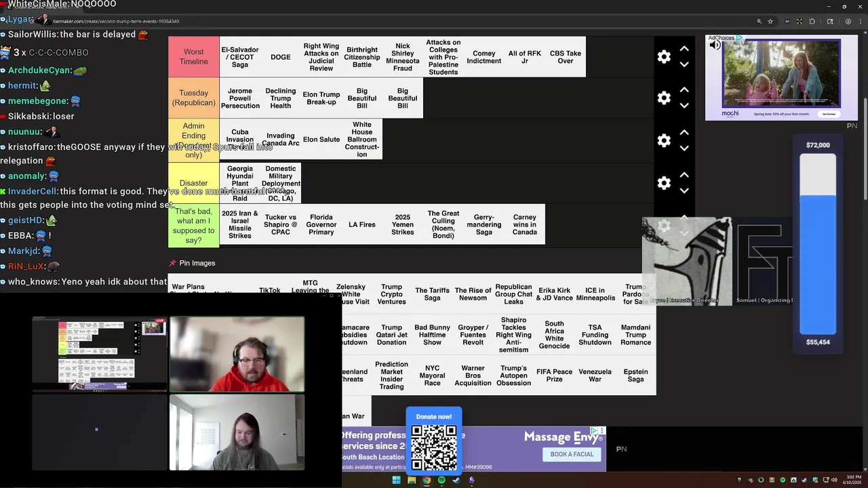
Task: Open Windows Start menu
Action: (396, 481)
